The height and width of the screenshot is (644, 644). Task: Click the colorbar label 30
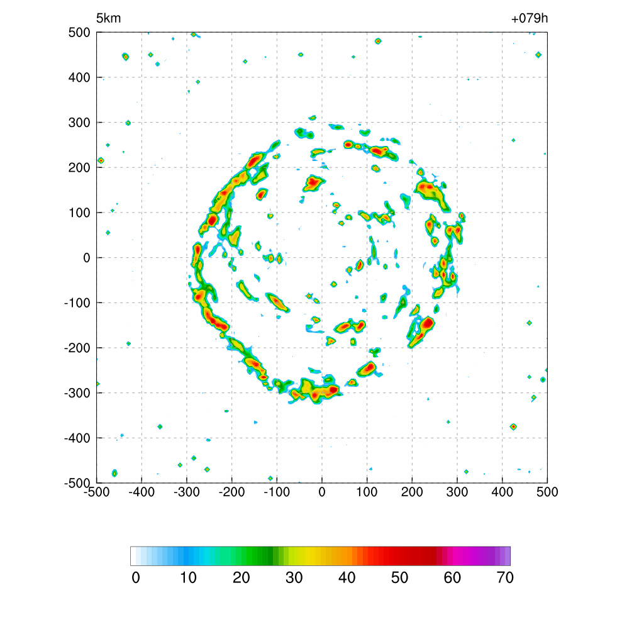(x=294, y=578)
